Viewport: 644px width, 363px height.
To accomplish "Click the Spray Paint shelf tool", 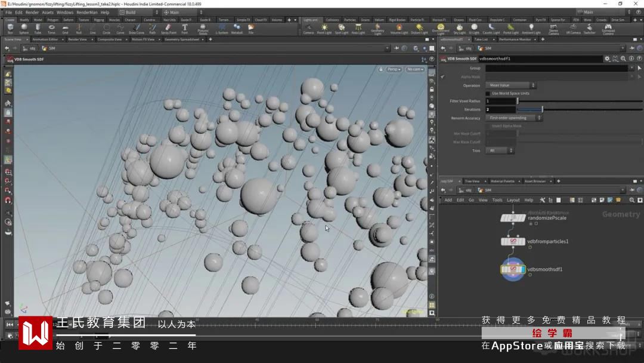I will pos(168,28).
